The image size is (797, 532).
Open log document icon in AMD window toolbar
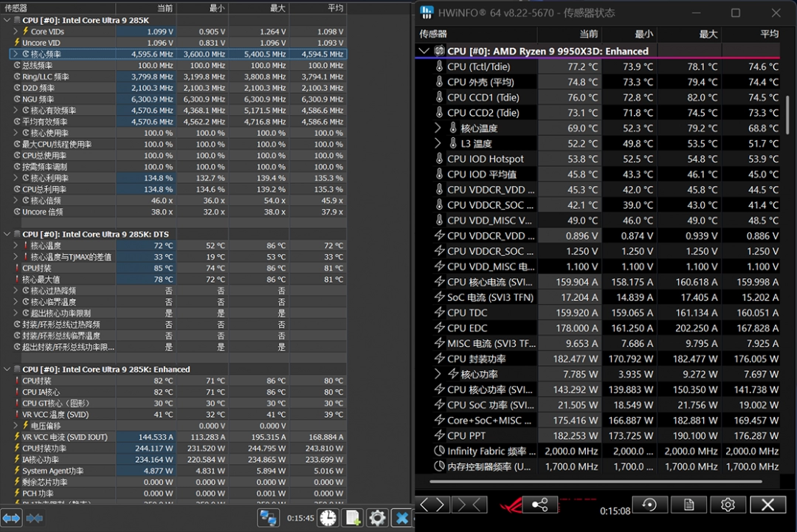[689, 505]
